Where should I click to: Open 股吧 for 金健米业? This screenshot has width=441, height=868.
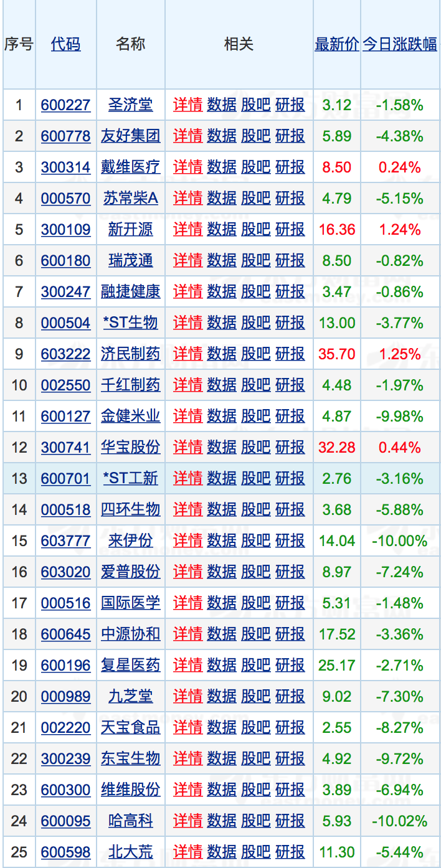tap(256, 417)
